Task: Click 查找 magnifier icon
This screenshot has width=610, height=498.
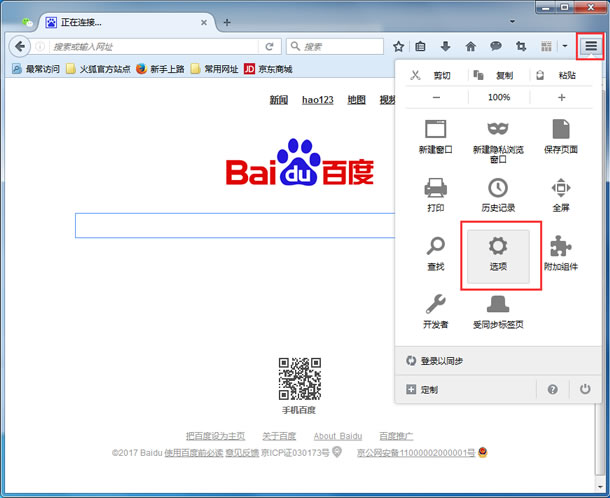Action: [x=435, y=246]
